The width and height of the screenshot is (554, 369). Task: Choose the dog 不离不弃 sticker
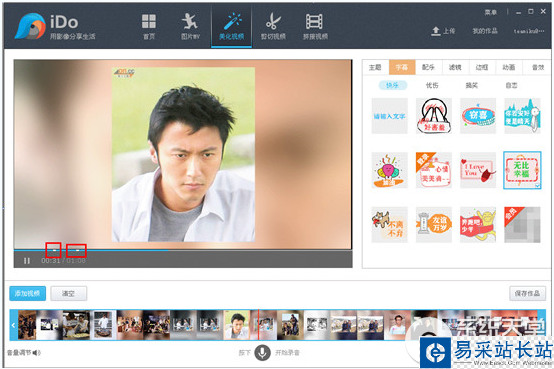[389, 225]
